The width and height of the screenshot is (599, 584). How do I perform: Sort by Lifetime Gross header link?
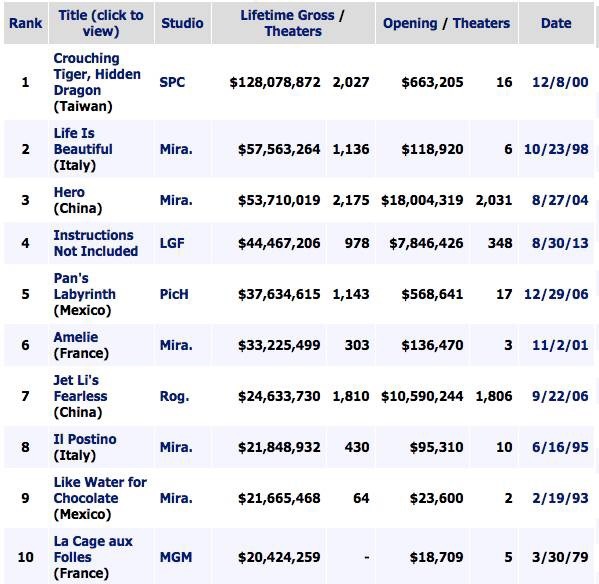(287, 15)
